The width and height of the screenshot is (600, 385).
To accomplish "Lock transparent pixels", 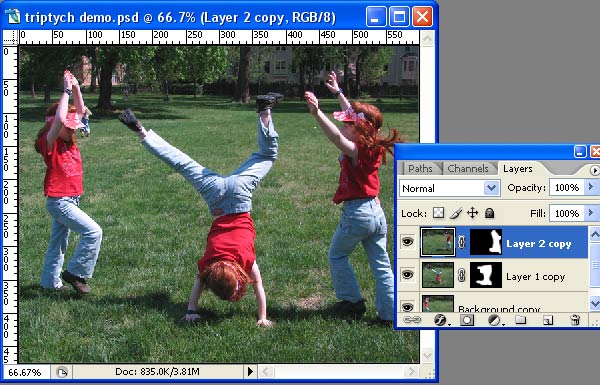I will tap(439, 213).
